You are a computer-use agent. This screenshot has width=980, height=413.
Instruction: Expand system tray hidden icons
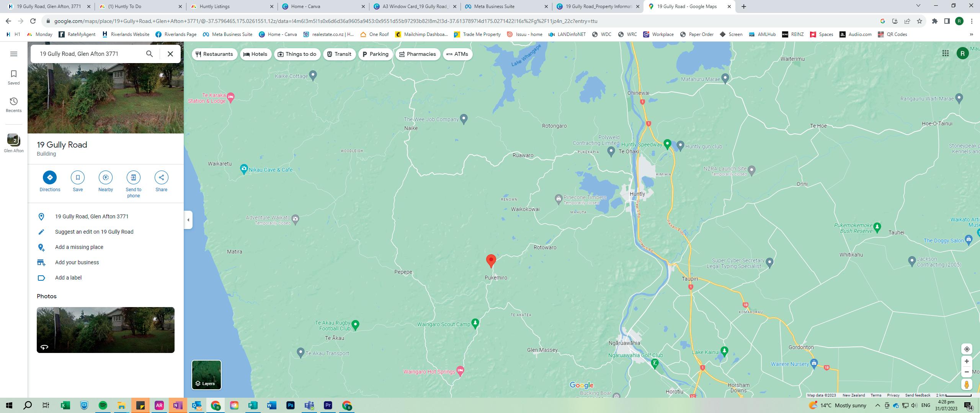click(877, 405)
